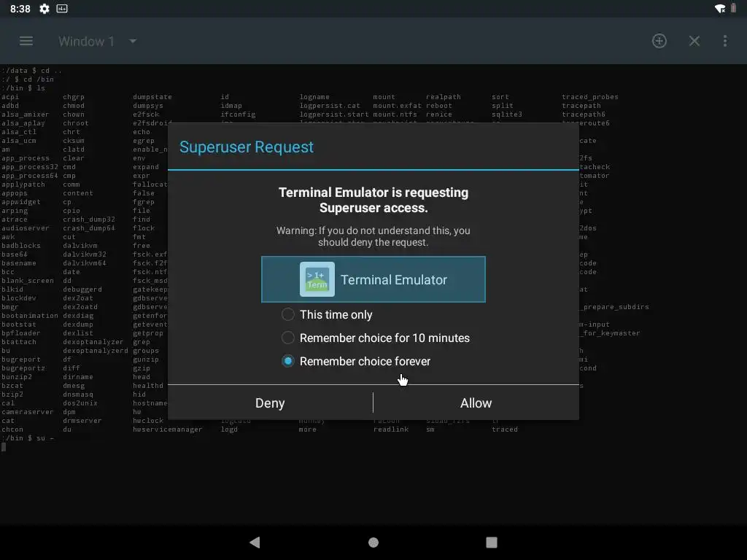Image resolution: width=747 pixels, height=560 pixels.
Task: Allow superuser access
Action: point(476,402)
